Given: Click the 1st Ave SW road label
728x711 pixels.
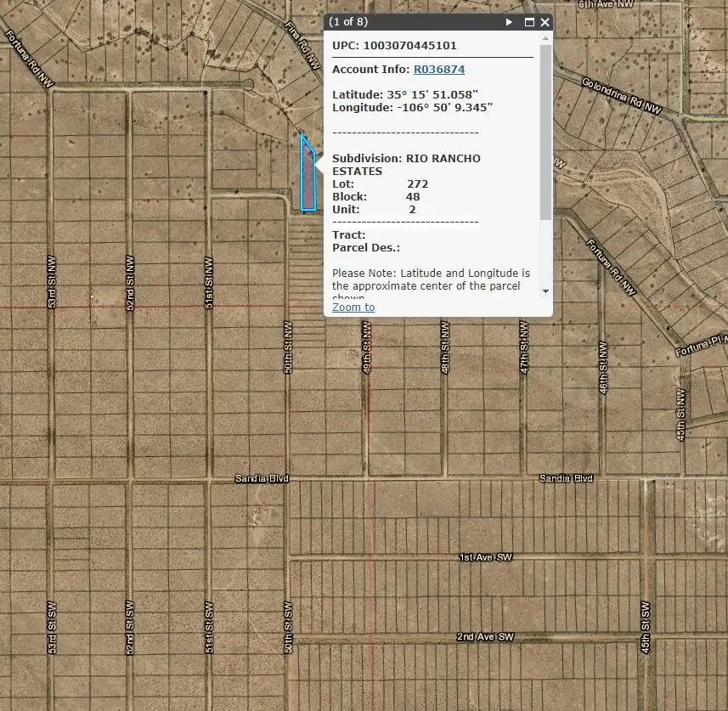Looking at the screenshot, I should tap(486, 557).
